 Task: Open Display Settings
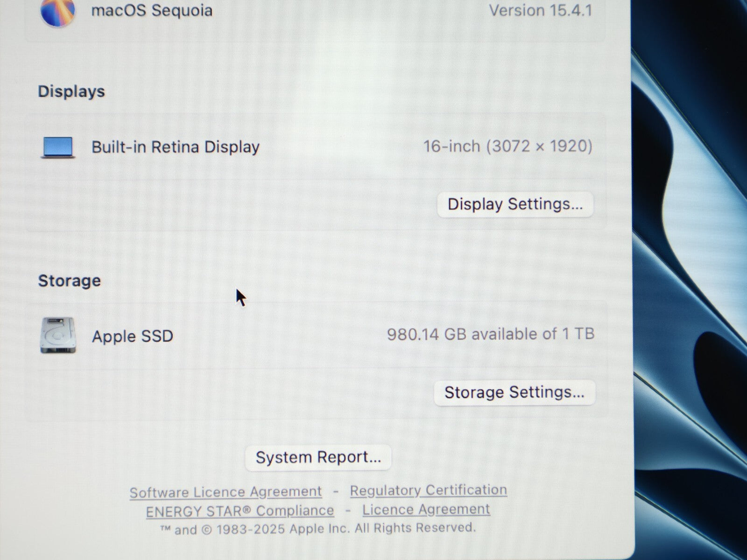[x=515, y=204]
